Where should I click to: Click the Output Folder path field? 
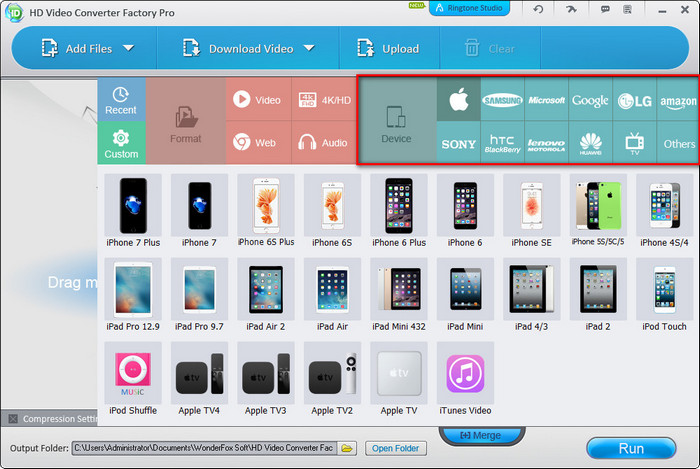point(204,448)
